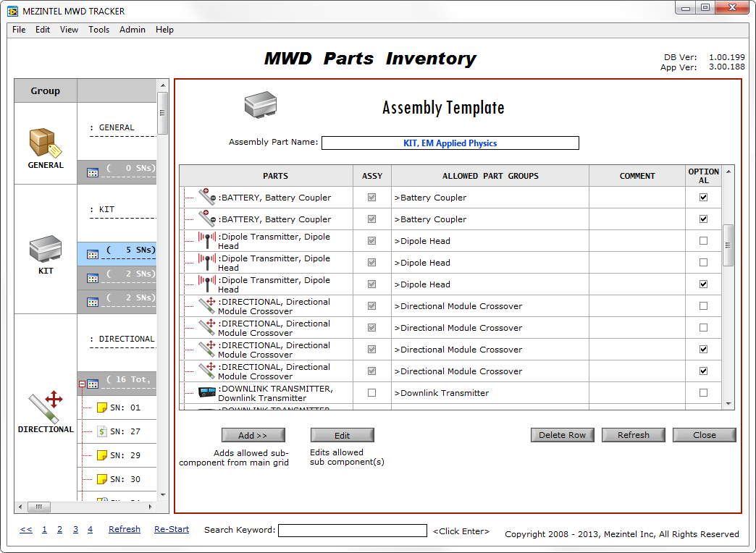Screen dimensions: 756x553
Task: Click the grid icon beside 16 Tot
Action: point(93,384)
